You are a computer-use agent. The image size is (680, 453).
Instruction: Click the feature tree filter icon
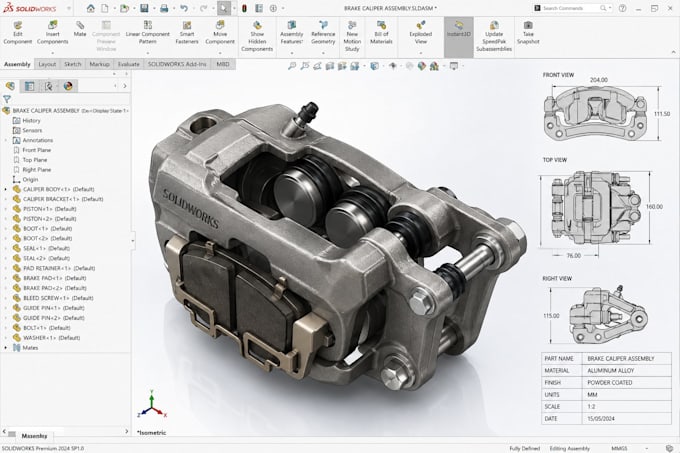[7, 99]
